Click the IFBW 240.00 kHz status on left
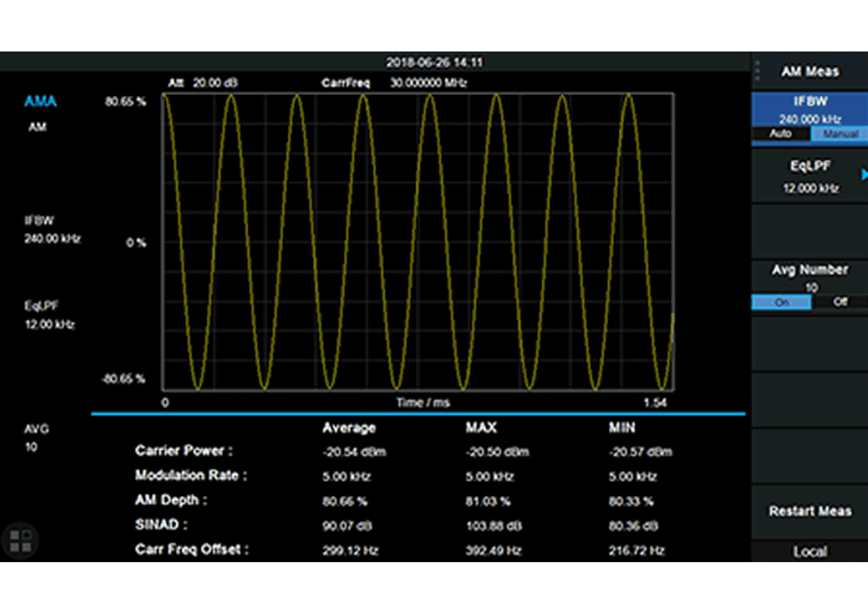This screenshot has width=868, height=613. (52, 230)
